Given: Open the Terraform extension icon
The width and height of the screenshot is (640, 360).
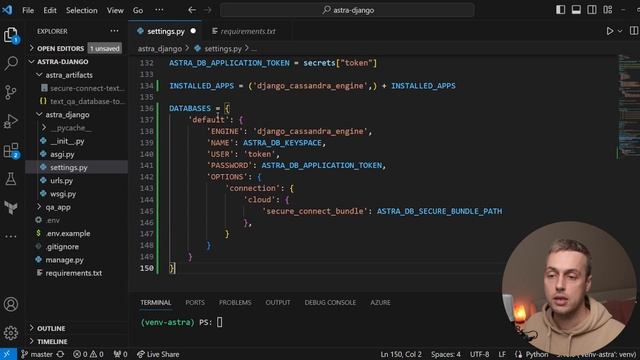Looking at the screenshot, I should point(11,207).
